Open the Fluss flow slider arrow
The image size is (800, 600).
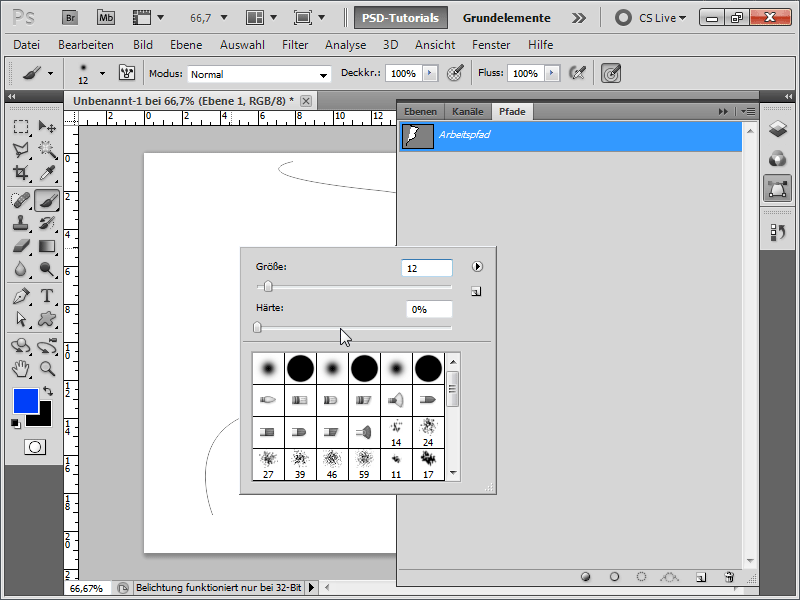pyautogui.click(x=552, y=73)
